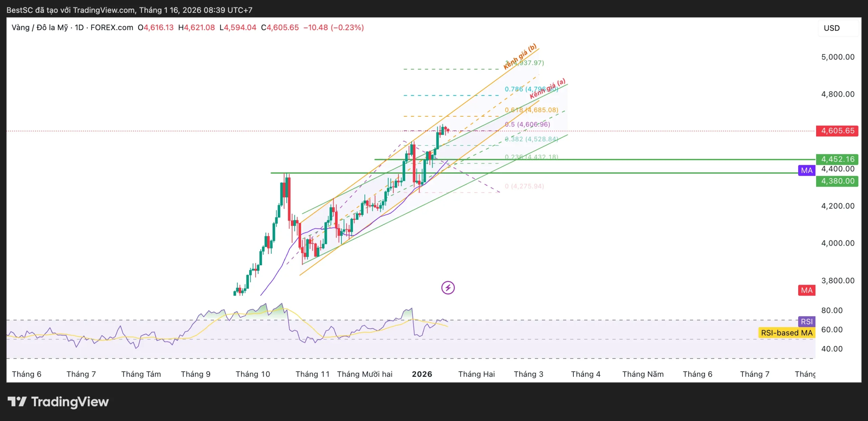
Task: Click the TradingView logo icon at the bottom left
Action: (x=17, y=402)
